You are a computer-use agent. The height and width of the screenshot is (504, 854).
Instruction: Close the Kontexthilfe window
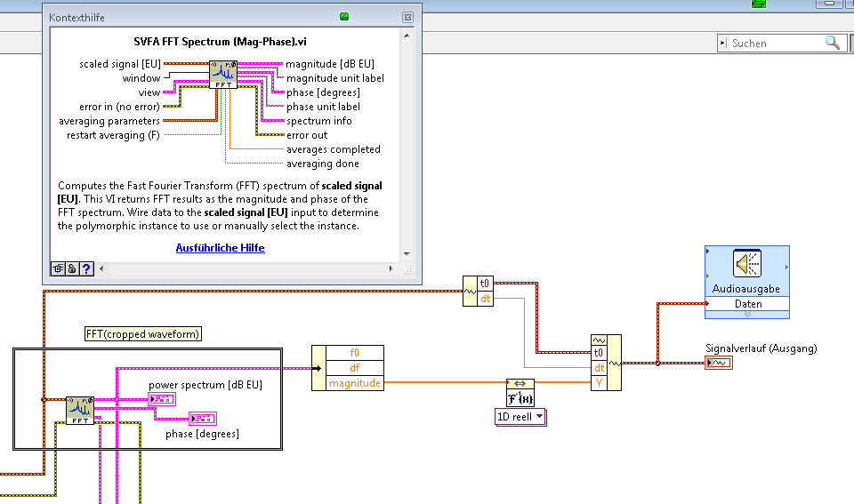point(407,17)
